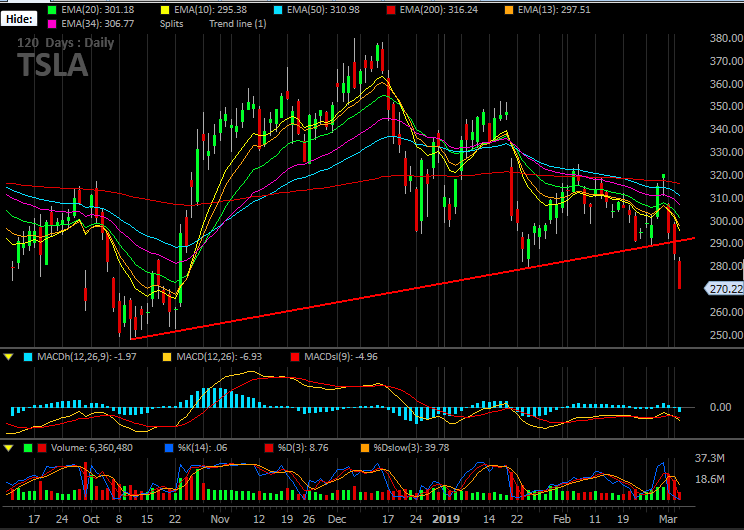Collapse the Volume panel yellow triangle
Viewport: 744px width, 530px height.
tap(9, 447)
